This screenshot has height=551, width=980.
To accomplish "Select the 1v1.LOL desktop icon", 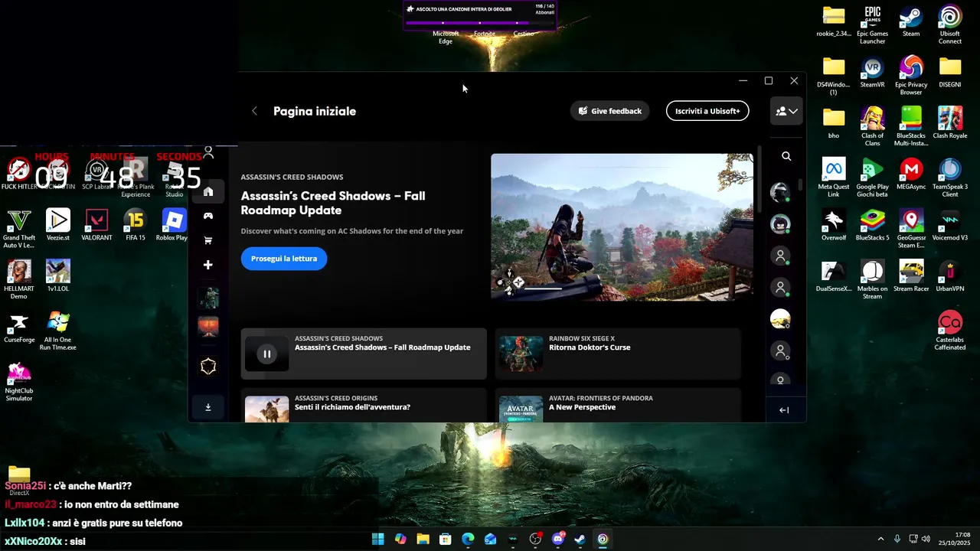I will [57, 276].
